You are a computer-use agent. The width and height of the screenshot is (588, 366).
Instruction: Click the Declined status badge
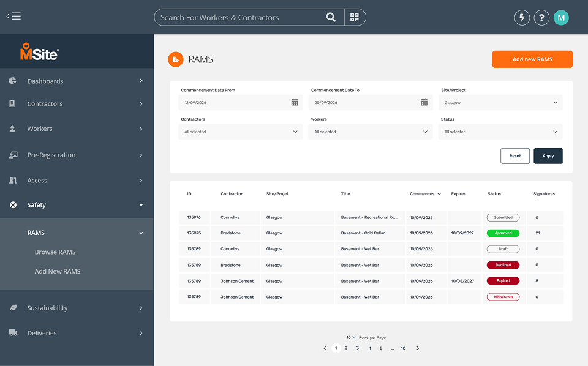click(503, 265)
